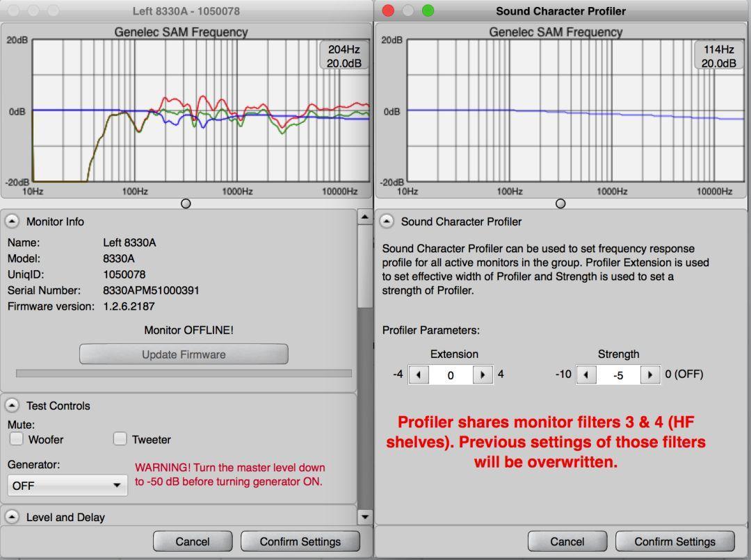Viewport: 751px width, 560px height.
Task: Decrease Strength value with left arrow
Action: (586, 375)
